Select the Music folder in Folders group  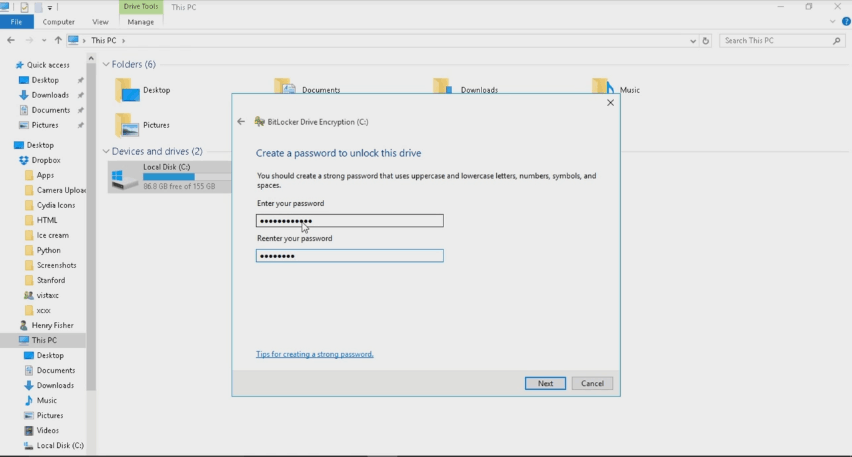click(616, 87)
